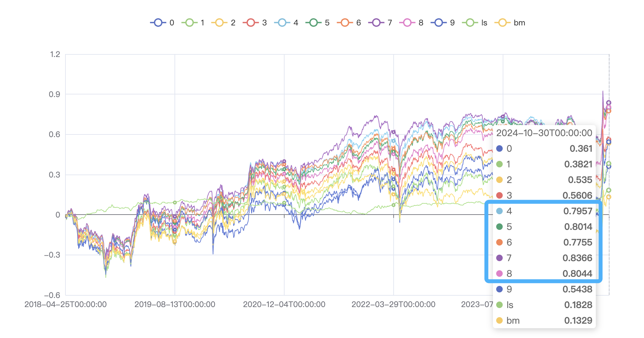
Task: Click the orange series 6 legend marker
Action: point(345,23)
